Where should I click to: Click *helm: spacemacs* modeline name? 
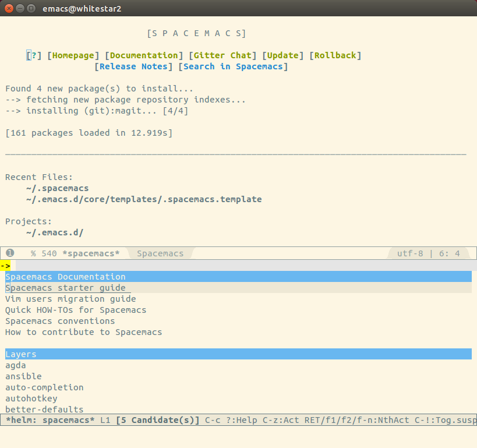coord(50,420)
